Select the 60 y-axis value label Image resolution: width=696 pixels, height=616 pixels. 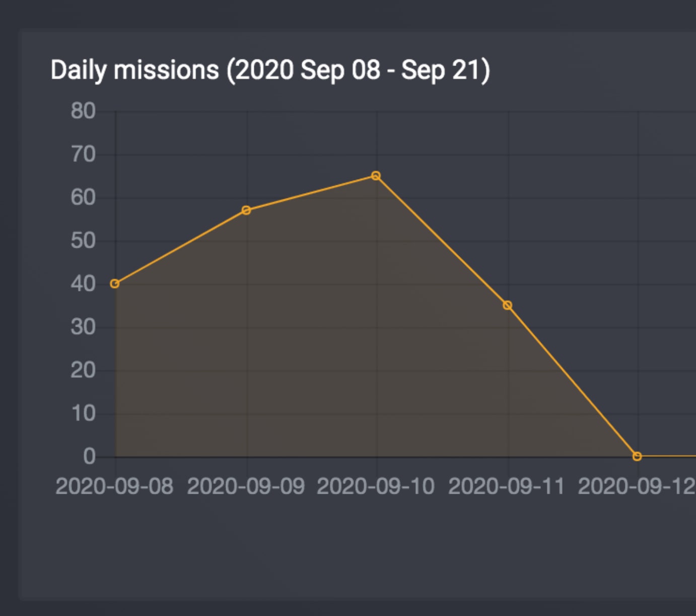[x=83, y=198]
